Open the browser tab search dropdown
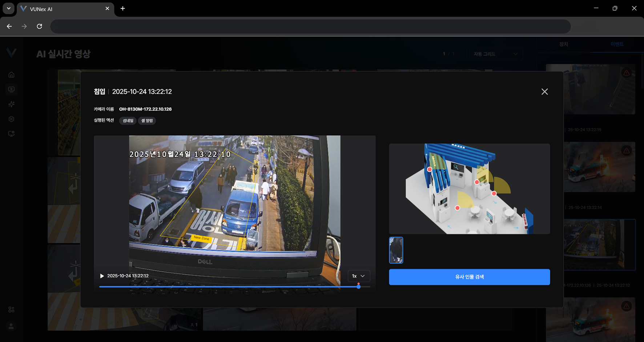The height and width of the screenshot is (342, 644). click(x=8, y=8)
